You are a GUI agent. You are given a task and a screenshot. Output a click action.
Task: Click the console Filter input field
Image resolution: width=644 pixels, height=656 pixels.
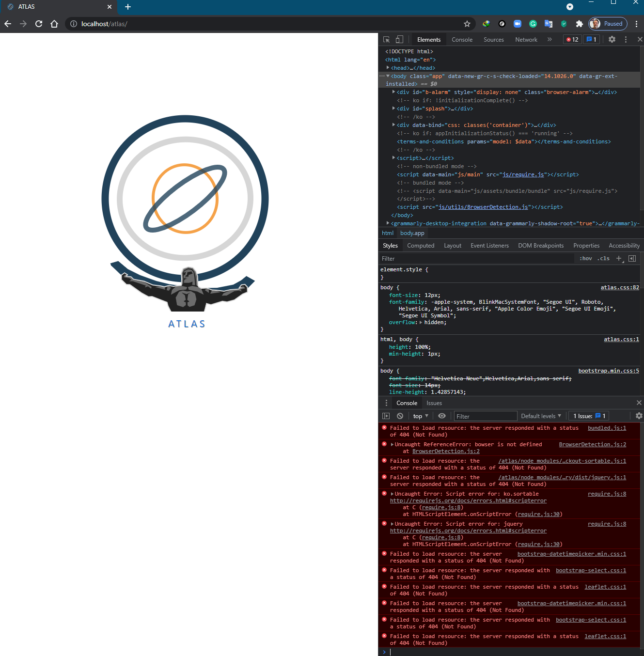[485, 416]
